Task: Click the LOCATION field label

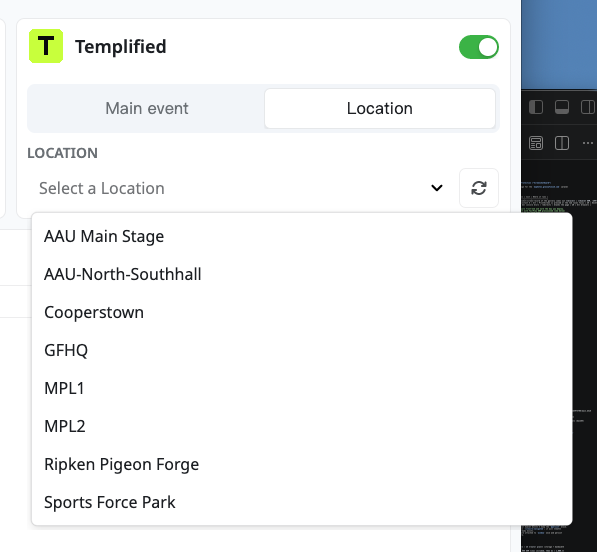Action: pyautogui.click(x=62, y=153)
